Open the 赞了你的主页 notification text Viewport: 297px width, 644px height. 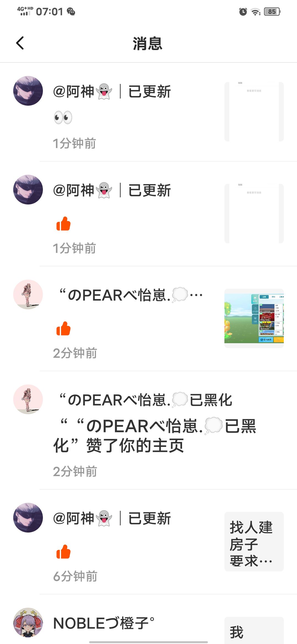[x=155, y=436]
